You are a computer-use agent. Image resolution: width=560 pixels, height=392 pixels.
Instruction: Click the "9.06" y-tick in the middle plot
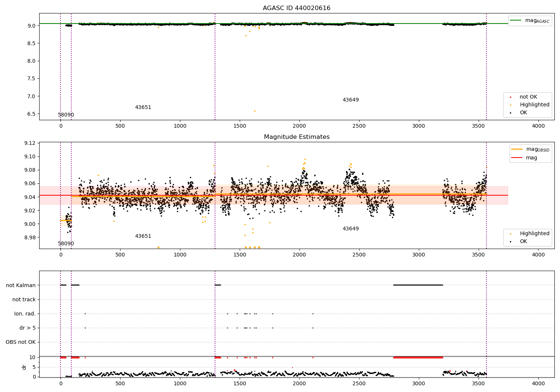click(30, 183)
